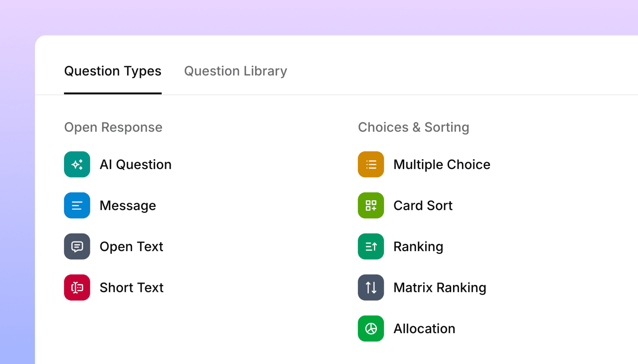Viewport: 638px width, 364px height.
Task: Select the Short Text option
Action: tap(131, 288)
